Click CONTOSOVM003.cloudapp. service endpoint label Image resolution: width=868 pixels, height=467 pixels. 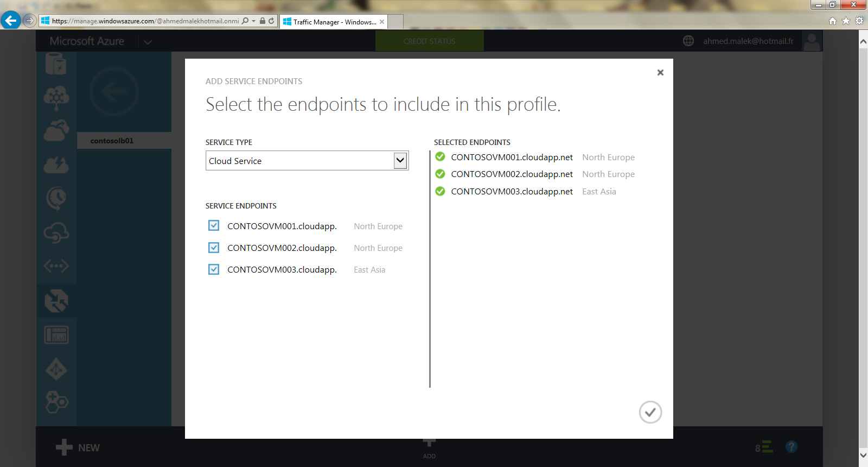point(282,270)
